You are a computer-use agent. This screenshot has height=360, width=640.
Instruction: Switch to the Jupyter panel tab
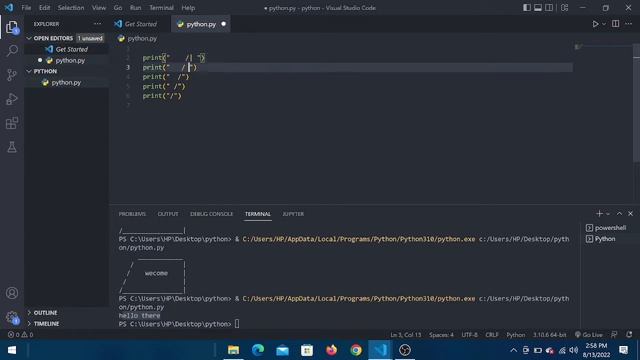pyautogui.click(x=293, y=214)
